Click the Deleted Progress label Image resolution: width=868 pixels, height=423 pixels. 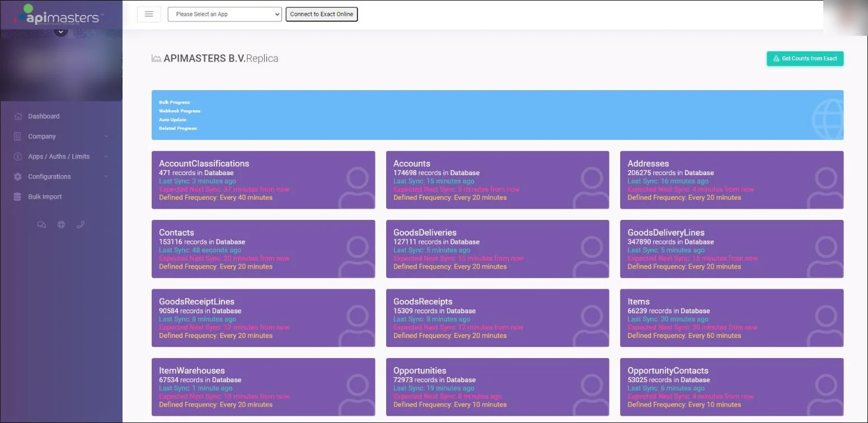[x=178, y=128]
